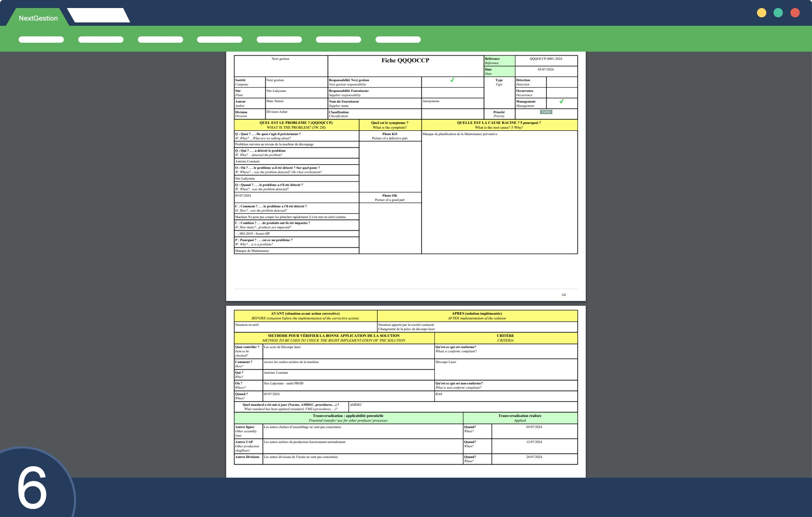Switch to the NextGestion tab
The width and height of the screenshot is (812, 517).
click(x=38, y=18)
